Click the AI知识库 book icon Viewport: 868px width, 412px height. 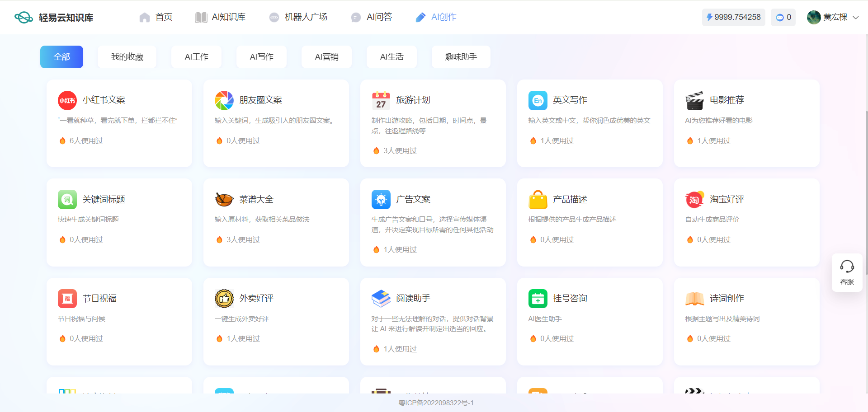point(201,17)
